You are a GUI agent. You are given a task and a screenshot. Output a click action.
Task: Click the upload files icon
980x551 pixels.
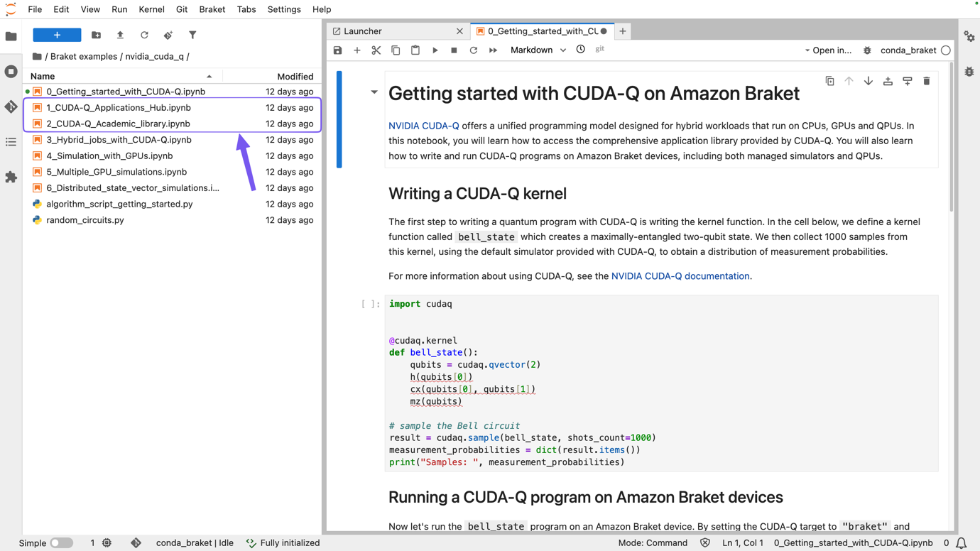(x=120, y=35)
